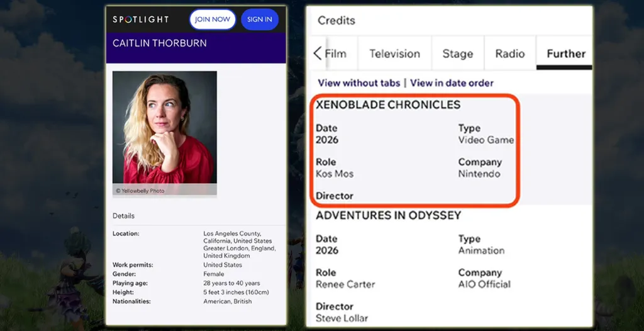The image size is (644, 331).
Task: Click the Details section heading
Action: click(x=123, y=216)
